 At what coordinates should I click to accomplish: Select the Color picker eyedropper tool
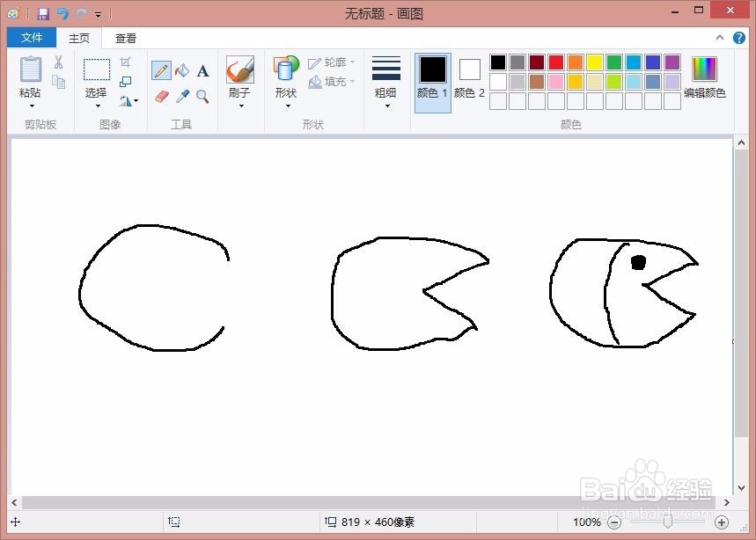(x=182, y=97)
